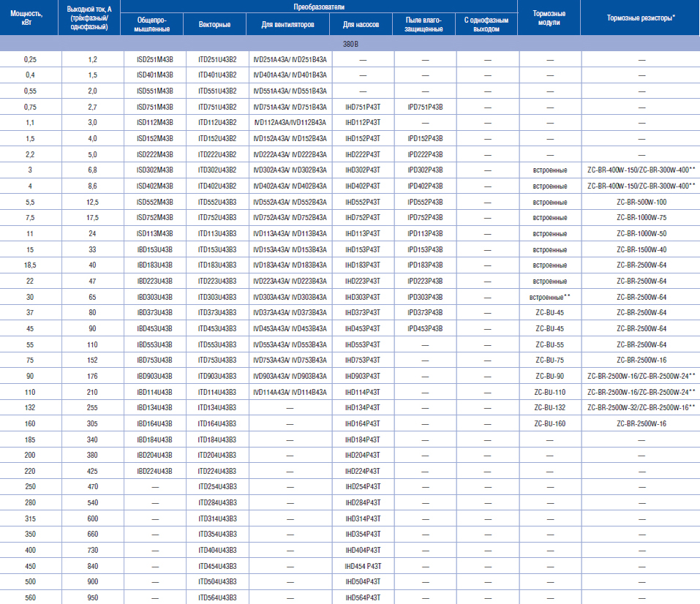Click resistor ZC-BR-500W-100

click(641, 203)
